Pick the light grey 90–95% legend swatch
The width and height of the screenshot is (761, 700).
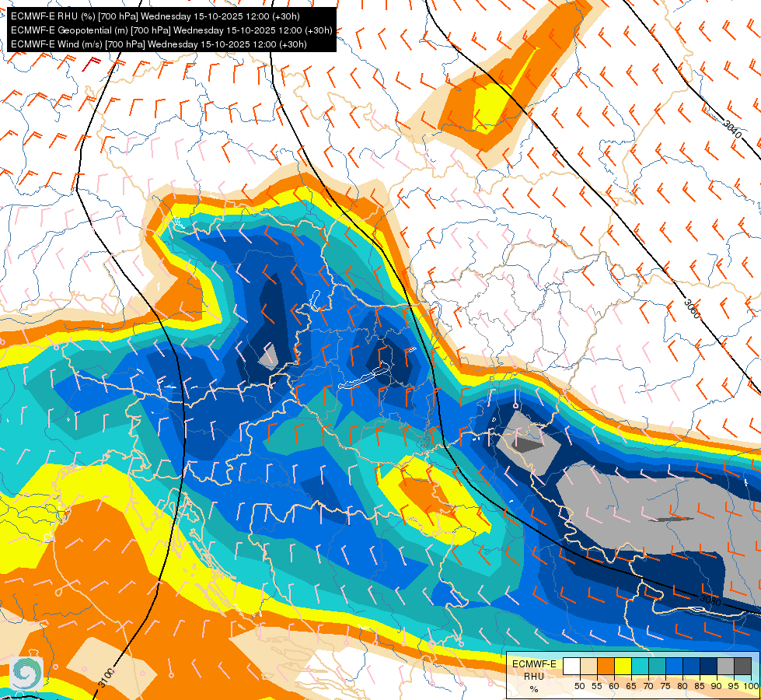[x=725, y=666]
